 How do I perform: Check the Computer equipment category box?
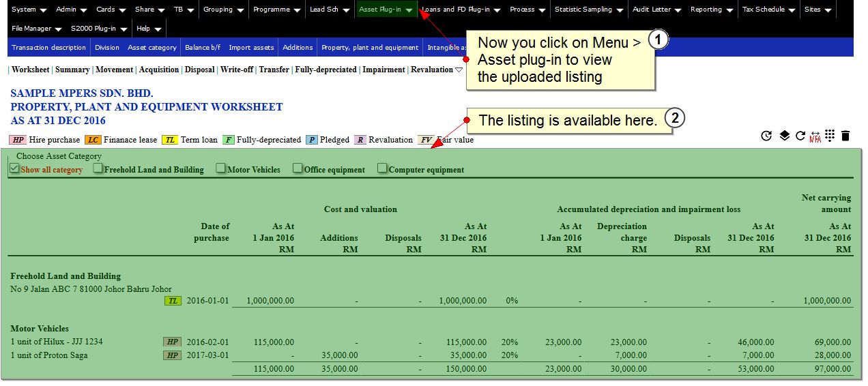(x=383, y=168)
